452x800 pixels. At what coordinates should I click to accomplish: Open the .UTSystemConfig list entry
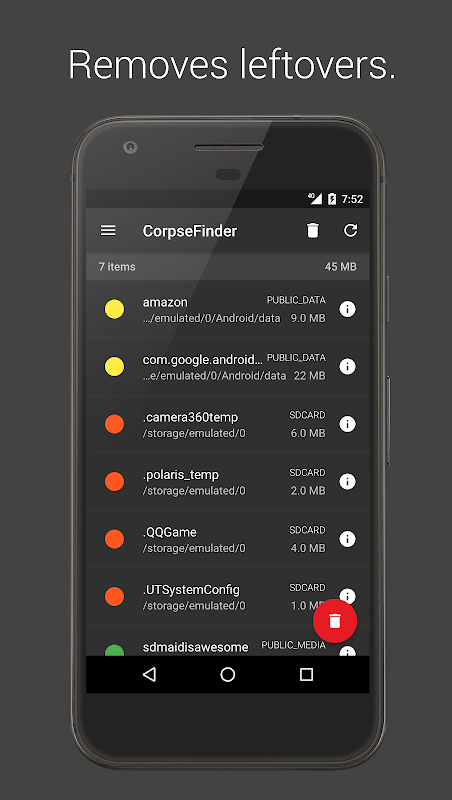228,597
